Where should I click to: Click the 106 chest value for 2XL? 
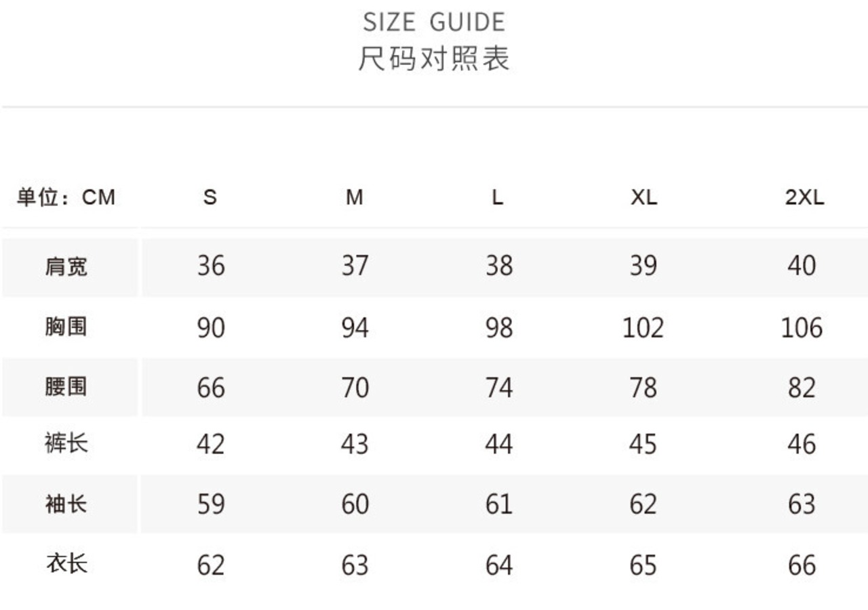(802, 328)
